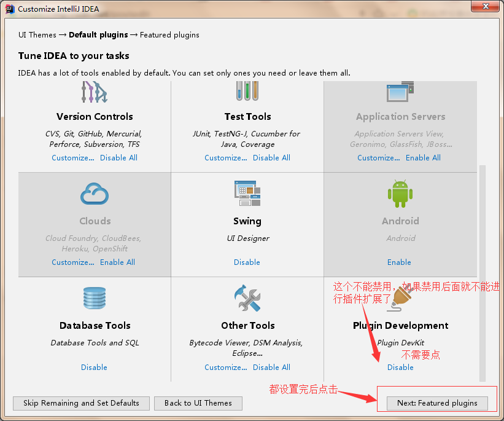Click 'UI Designer' description text
The height and width of the screenshot is (421, 504).
(248, 238)
